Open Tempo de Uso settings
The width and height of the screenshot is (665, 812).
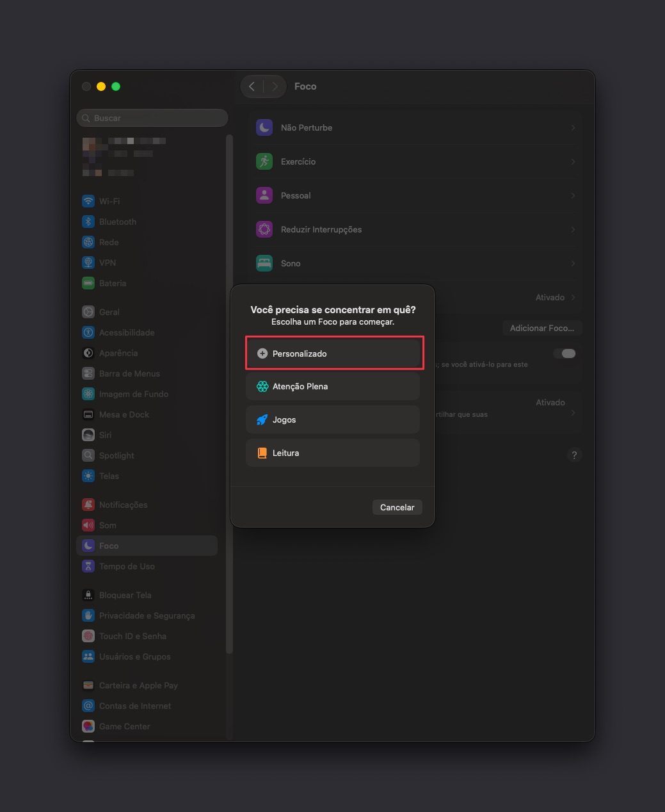pos(147,566)
